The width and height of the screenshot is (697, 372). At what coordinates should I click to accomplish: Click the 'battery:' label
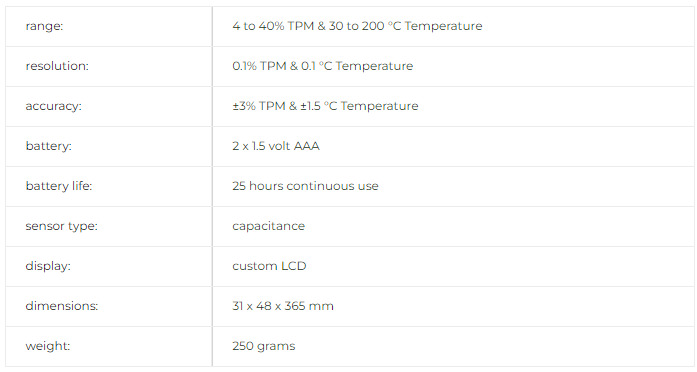pos(48,146)
